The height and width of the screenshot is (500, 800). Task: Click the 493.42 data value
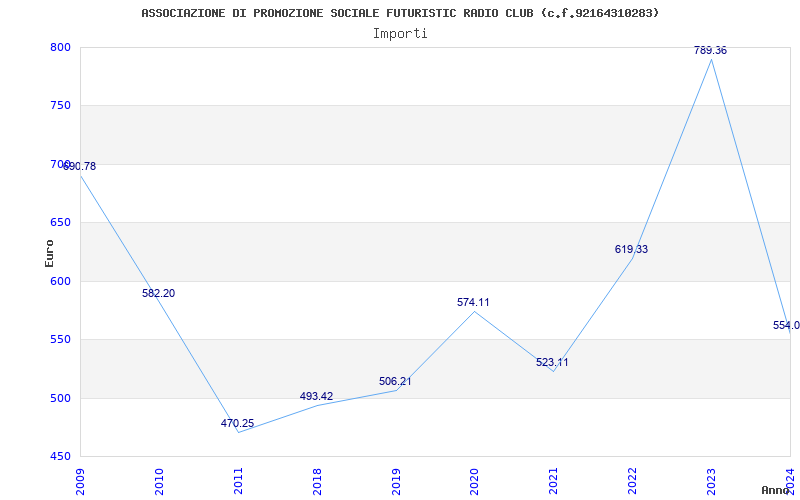[316, 396]
